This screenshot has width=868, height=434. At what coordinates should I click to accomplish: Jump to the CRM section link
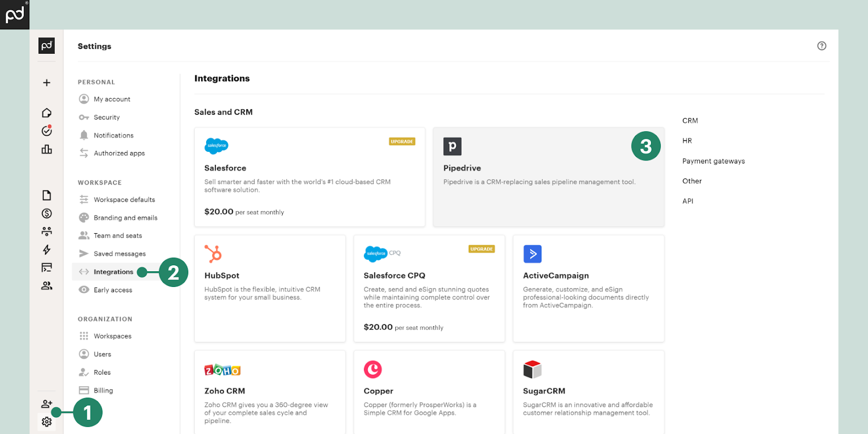tap(690, 120)
